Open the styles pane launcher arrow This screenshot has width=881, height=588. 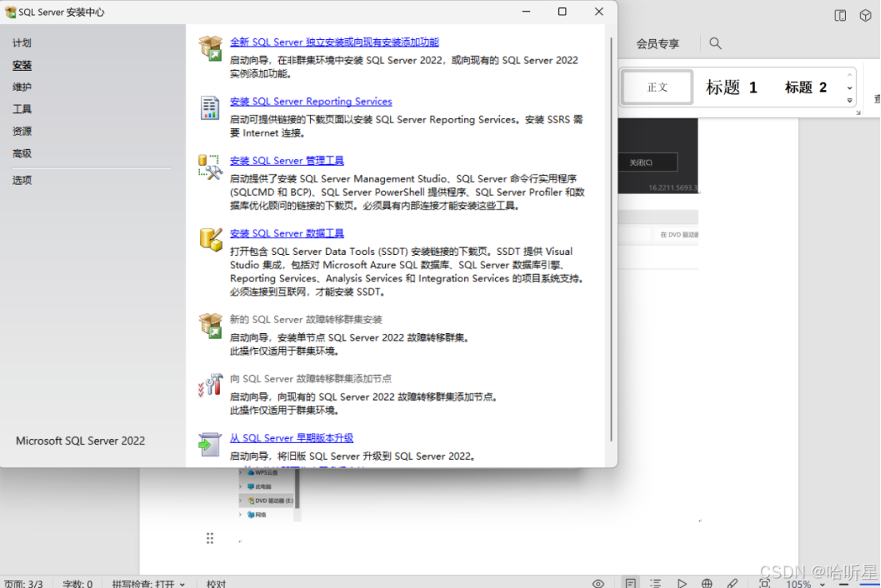pos(858,112)
